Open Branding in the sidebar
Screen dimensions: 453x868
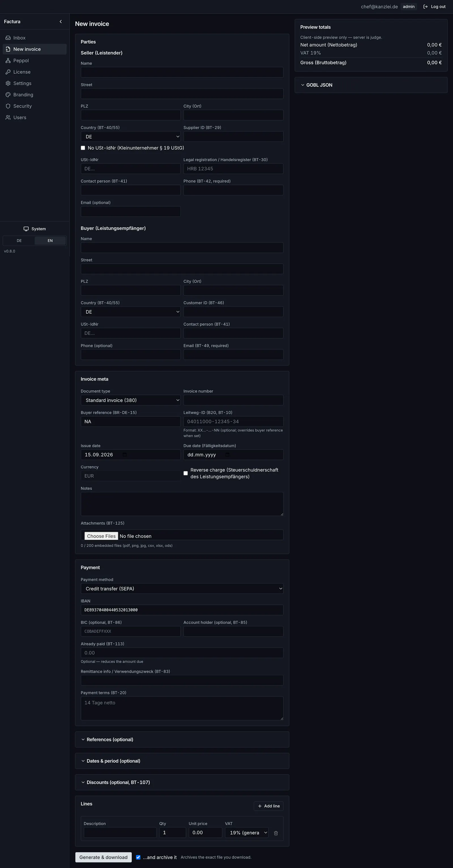pos(35,95)
